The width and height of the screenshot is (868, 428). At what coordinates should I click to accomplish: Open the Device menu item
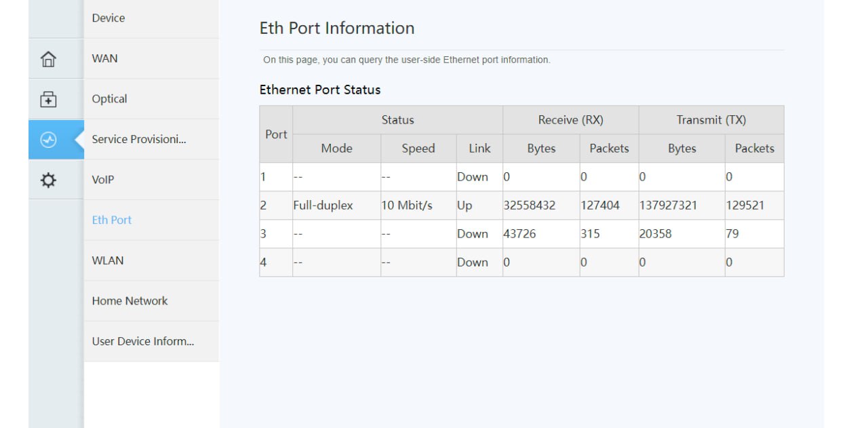click(108, 18)
